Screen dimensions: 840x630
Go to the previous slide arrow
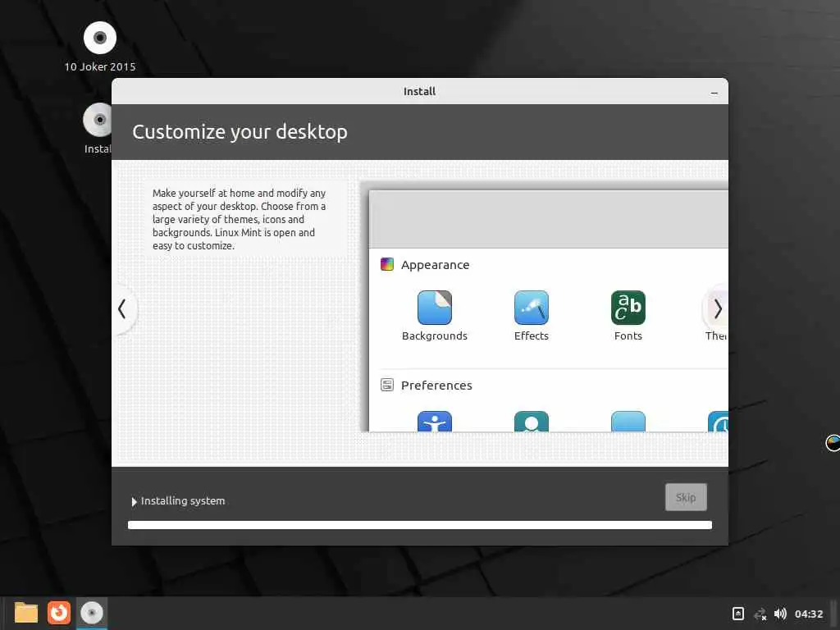pyautogui.click(x=123, y=308)
